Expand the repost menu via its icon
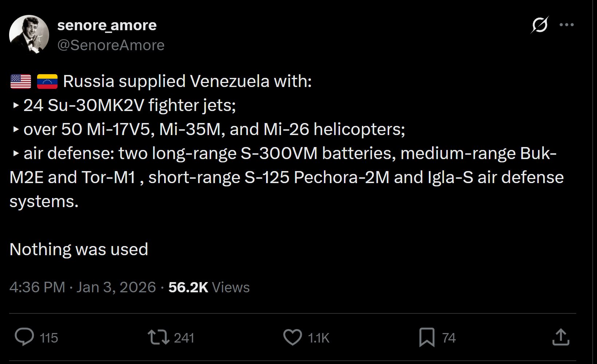The width and height of the screenshot is (597, 364). [x=159, y=337]
